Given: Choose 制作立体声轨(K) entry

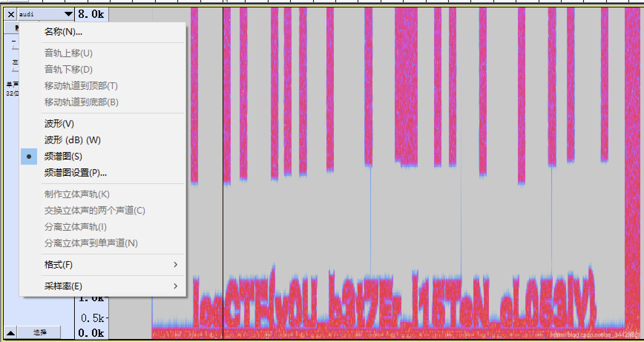Looking at the screenshot, I should pyautogui.click(x=102, y=194).
